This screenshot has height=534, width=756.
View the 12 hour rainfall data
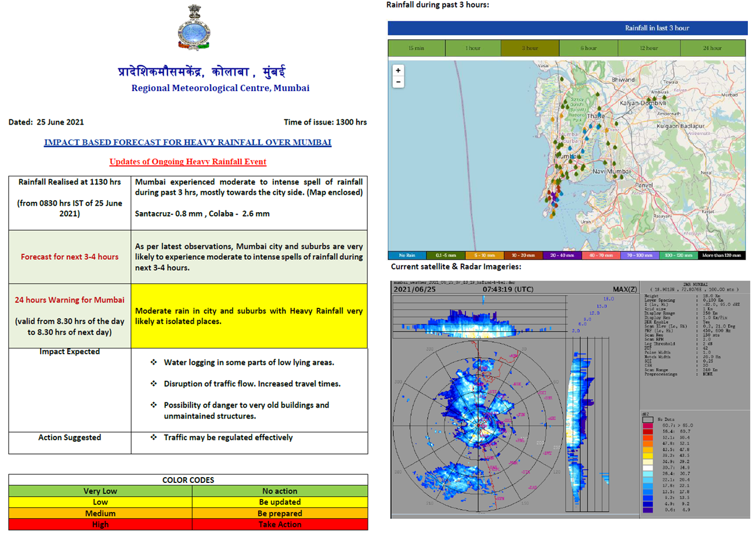click(650, 48)
